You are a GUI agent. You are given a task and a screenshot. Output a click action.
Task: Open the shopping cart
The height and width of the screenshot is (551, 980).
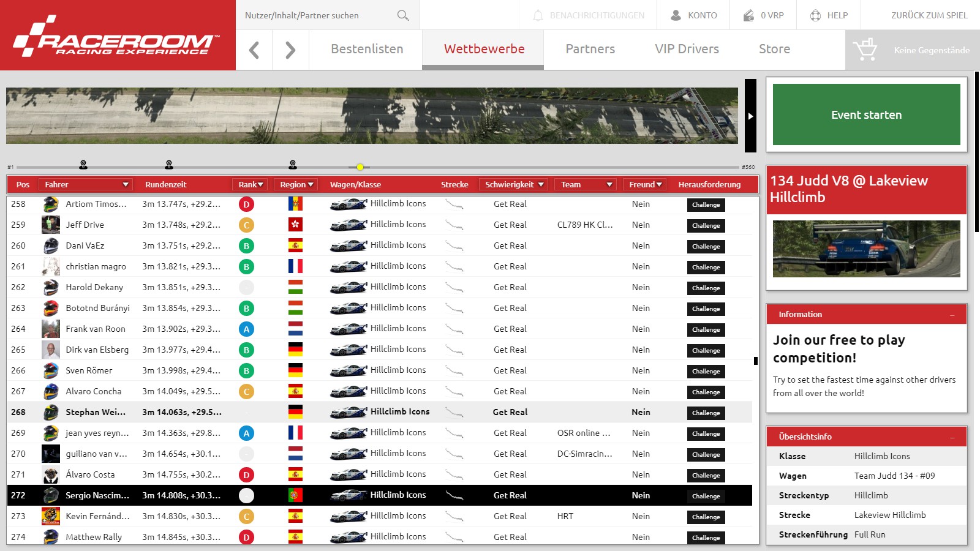(865, 50)
